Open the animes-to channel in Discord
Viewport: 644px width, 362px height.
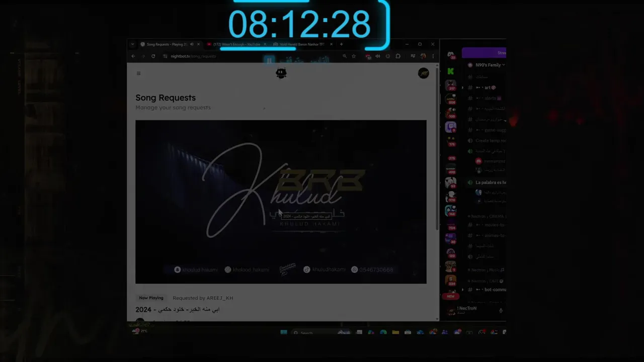pyautogui.click(x=487, y=235)
